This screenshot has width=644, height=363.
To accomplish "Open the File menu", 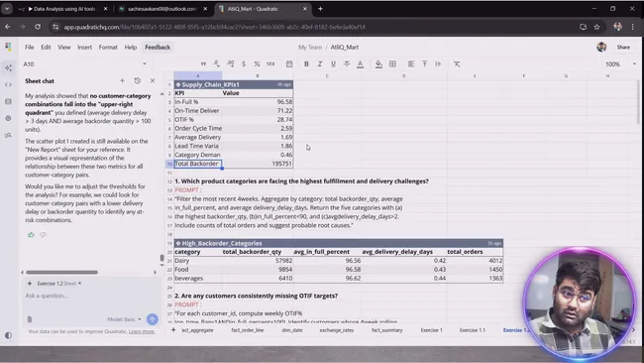I will pos(29,48).
